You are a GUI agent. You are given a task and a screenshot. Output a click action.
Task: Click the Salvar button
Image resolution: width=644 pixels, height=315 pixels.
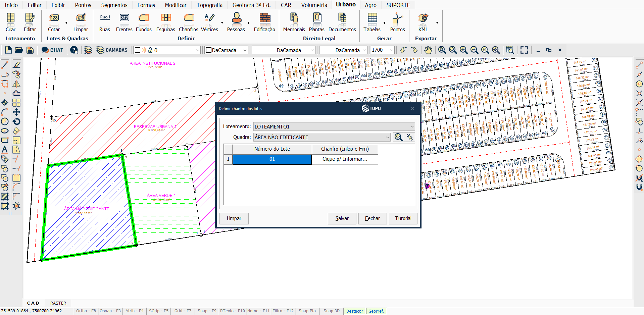(x=342, y=218)
